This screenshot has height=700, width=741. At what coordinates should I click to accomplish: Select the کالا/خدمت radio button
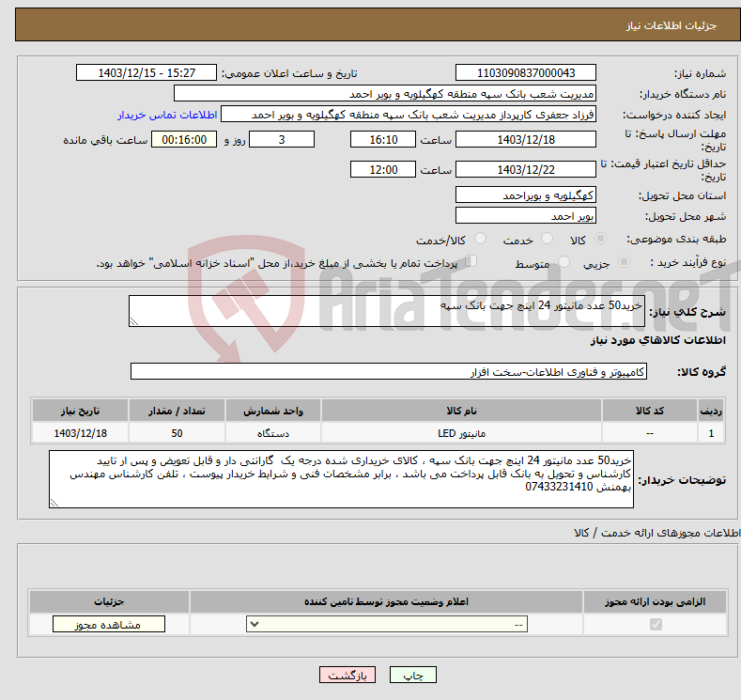pyautogui.click(x=480, y=239)
